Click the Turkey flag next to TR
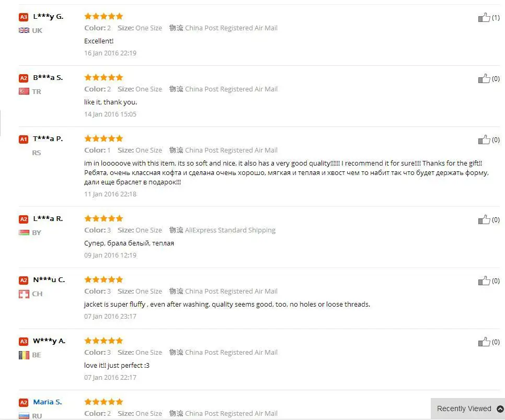Image resolution: width=505 pixels, height=420 pixels. 24,91
